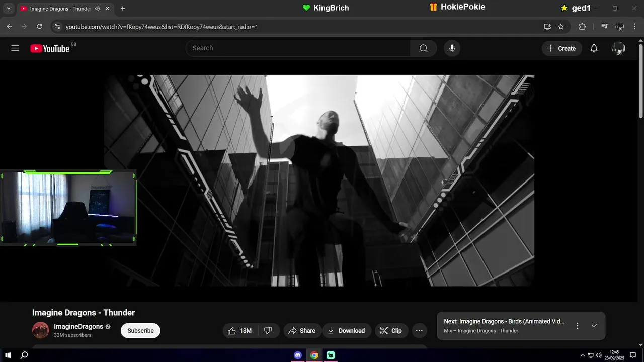Open more actions ellipsis beside Clip
The height and width of the screenshot is (362, 644).
pyautogui.click(x=419, y=331)
